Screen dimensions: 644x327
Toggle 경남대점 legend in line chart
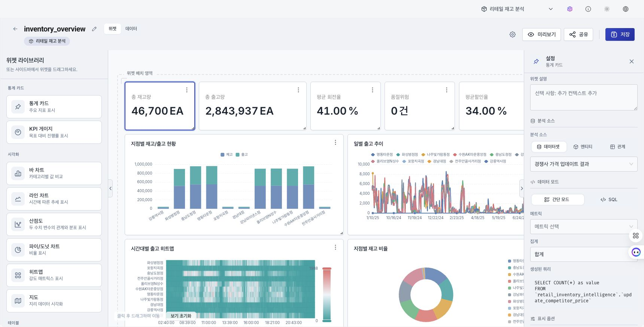click(x=437, y=161)
